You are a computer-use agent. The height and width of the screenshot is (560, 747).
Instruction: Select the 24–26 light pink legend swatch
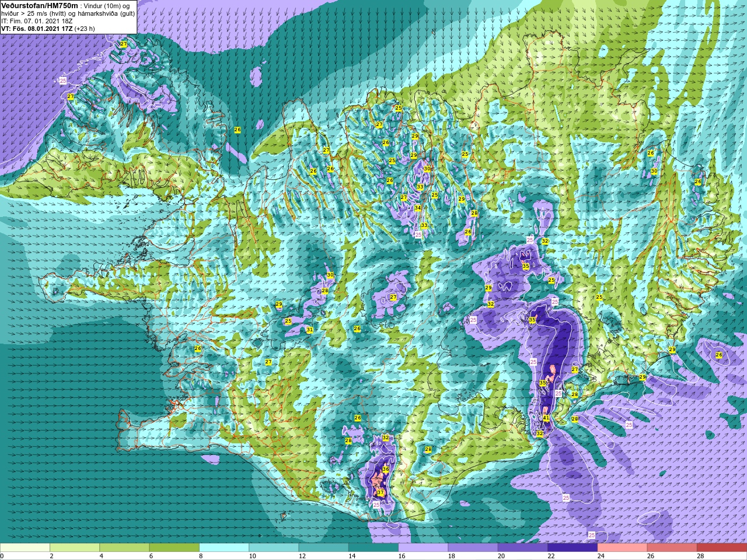pyautogui.click(x=623, y=548)
